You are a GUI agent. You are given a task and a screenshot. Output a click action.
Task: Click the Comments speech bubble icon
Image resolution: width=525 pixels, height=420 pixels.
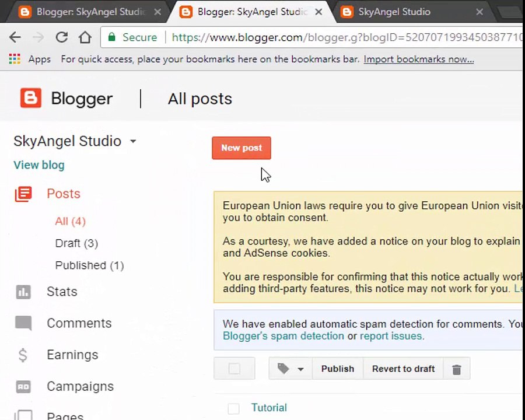coord(23,323)
